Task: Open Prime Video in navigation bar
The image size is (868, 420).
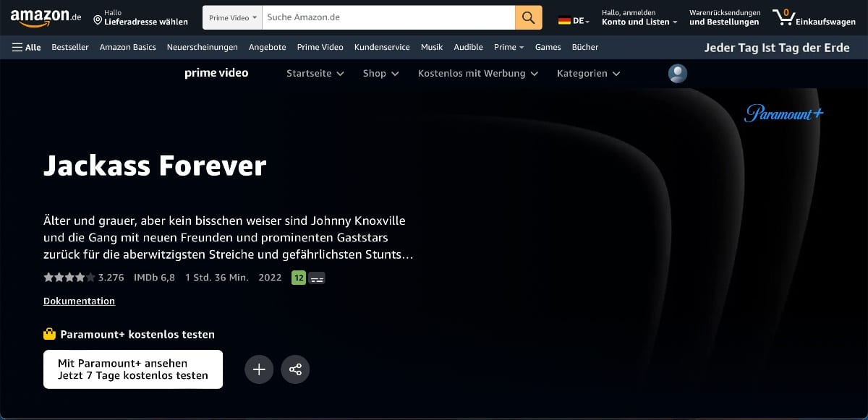Action: coord(320,47)
